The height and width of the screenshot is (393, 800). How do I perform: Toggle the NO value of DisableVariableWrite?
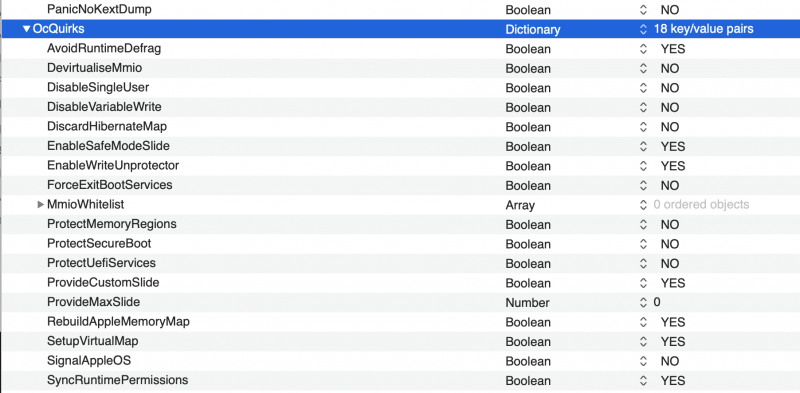[669, 107]
